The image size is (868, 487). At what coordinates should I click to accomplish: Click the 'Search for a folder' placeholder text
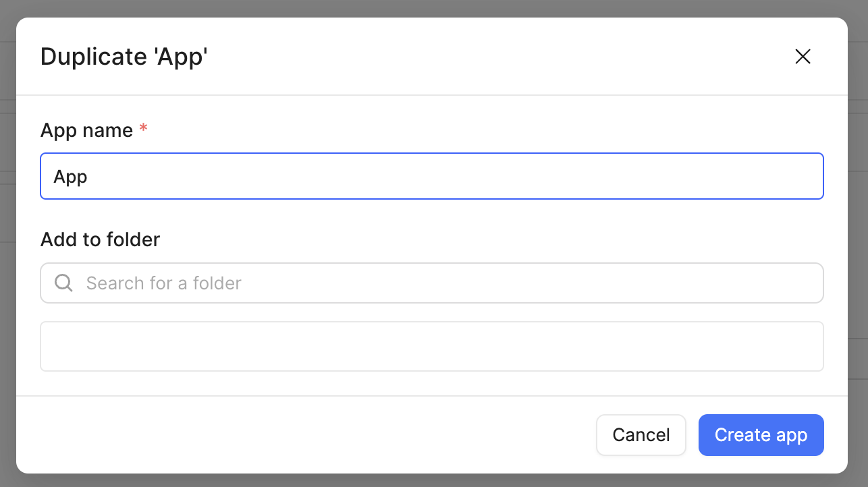pyautogui.click(x=164, y=283)
